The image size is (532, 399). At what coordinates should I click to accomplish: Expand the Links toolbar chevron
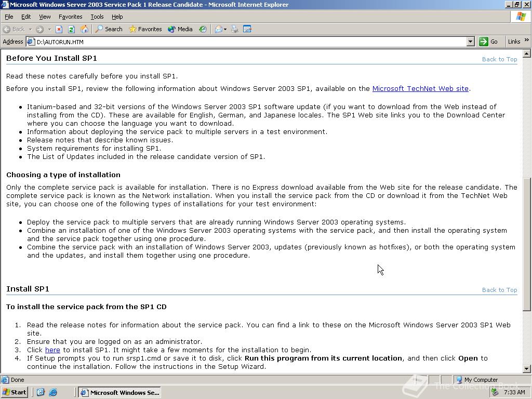(527, 39)
